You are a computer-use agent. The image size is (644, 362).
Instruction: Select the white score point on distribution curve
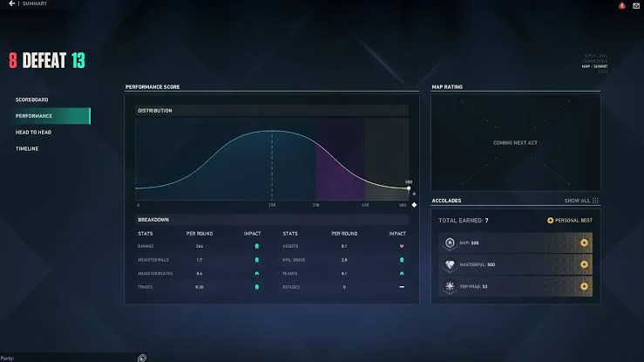click(408, 188)
